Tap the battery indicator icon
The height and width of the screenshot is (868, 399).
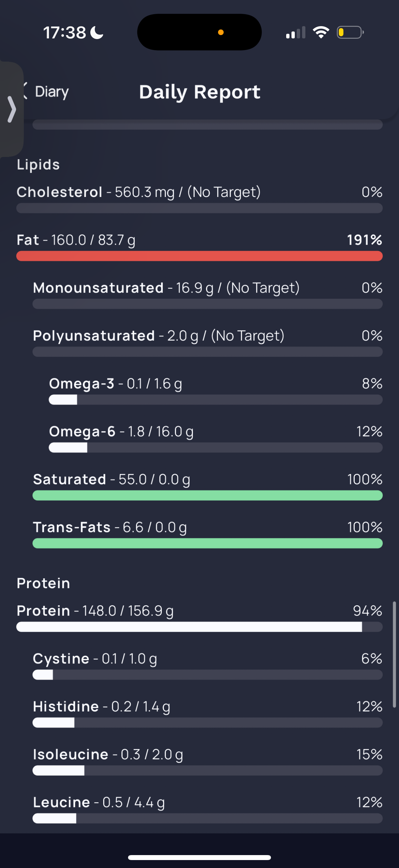click(350, 32)
